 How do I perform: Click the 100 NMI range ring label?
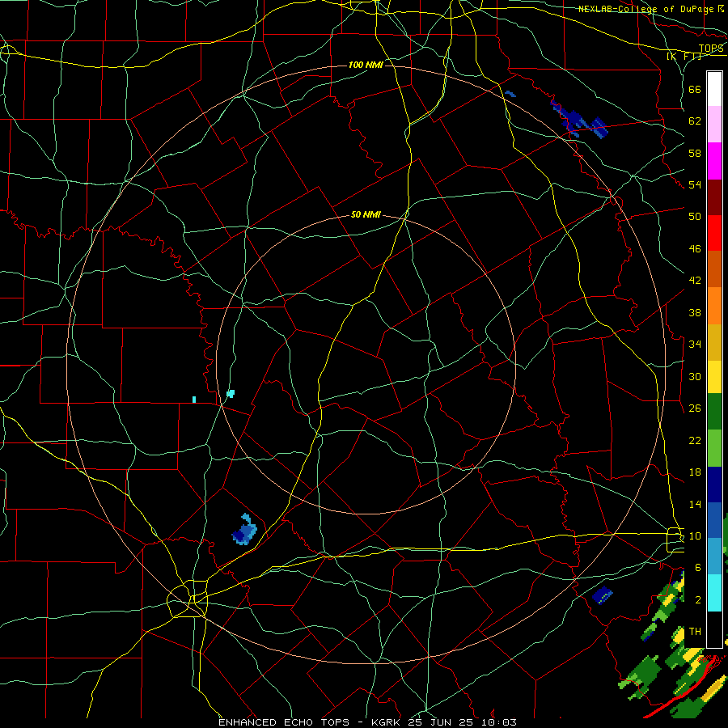coord(366,65)
